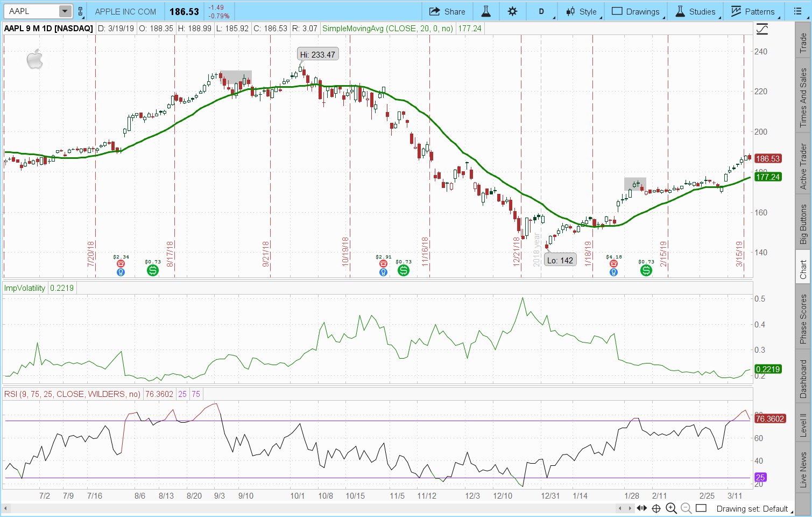Open the Live News side tab
The height and width of the screenshot is (517, 812).
(803, 470)
